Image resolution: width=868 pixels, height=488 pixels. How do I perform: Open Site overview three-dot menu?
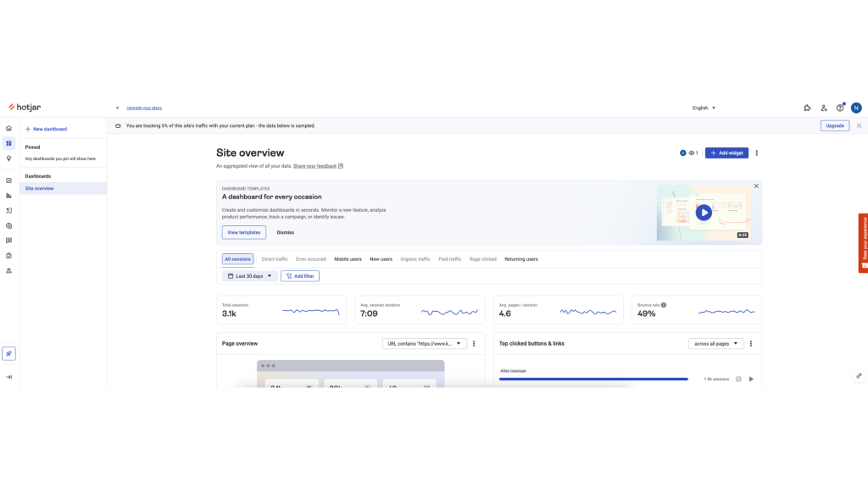pos(757,152)
